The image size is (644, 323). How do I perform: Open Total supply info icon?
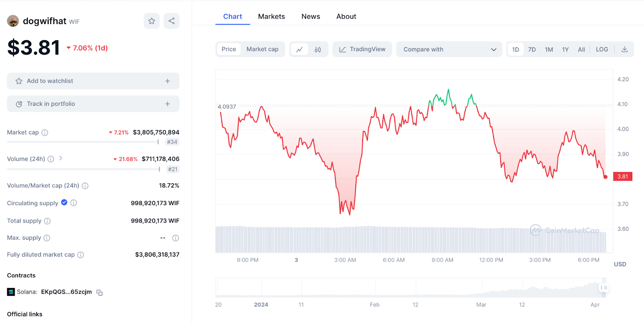pos(47,221)
